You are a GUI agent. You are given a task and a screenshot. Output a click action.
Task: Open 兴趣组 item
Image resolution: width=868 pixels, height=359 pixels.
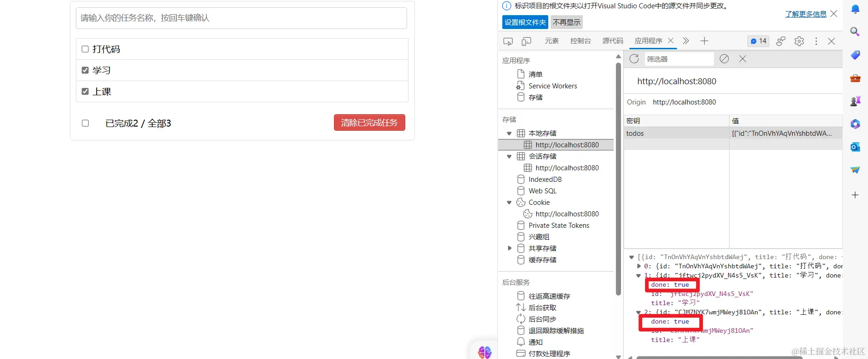(539, 237)
